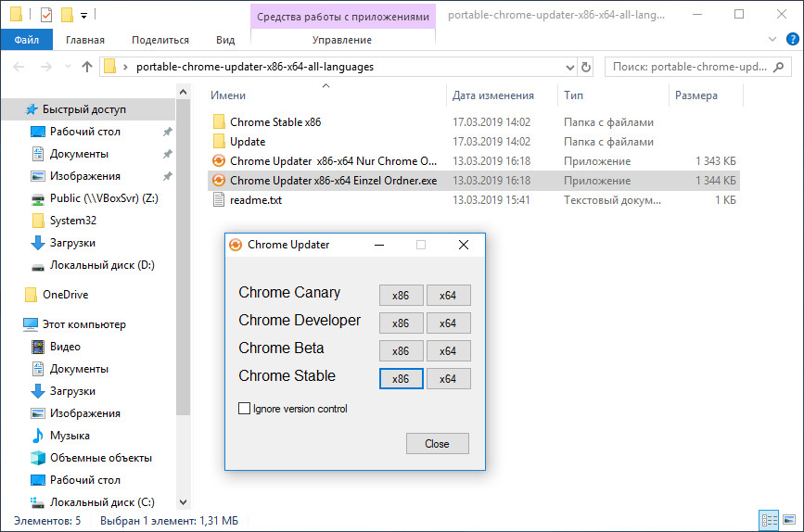Switch to details view icon in status bar

769,521
